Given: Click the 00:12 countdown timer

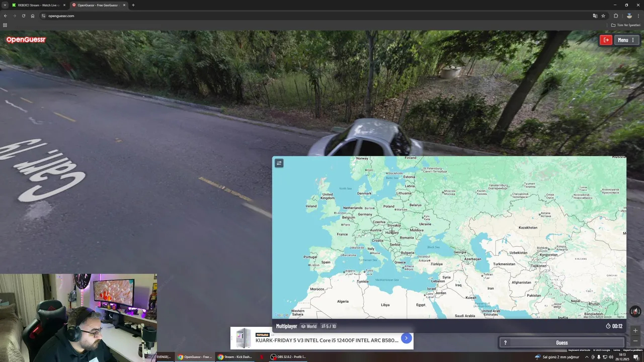Looking at the screenshot, I should (614, 326).
